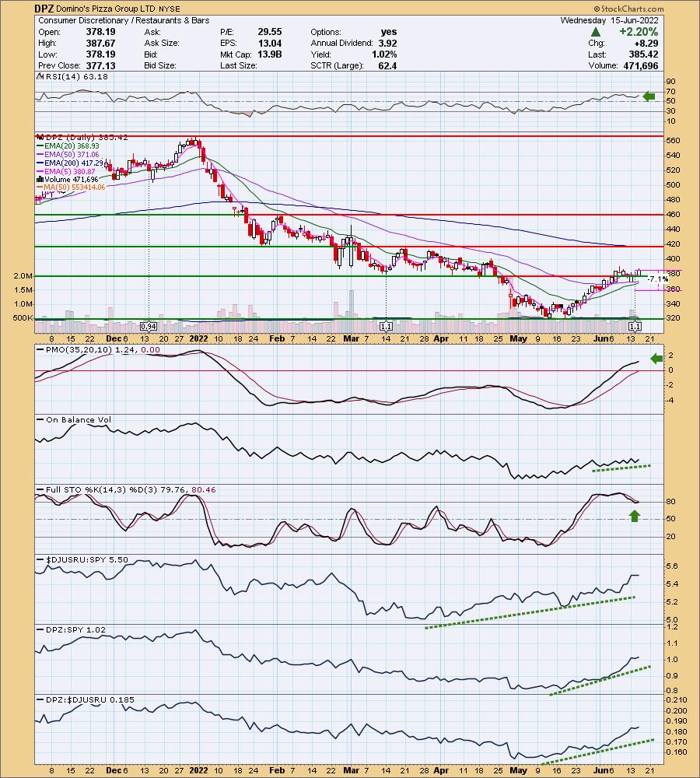700x778 pixels.
Task: Click the Prev Close value 377.13
Action: (100, 65)
